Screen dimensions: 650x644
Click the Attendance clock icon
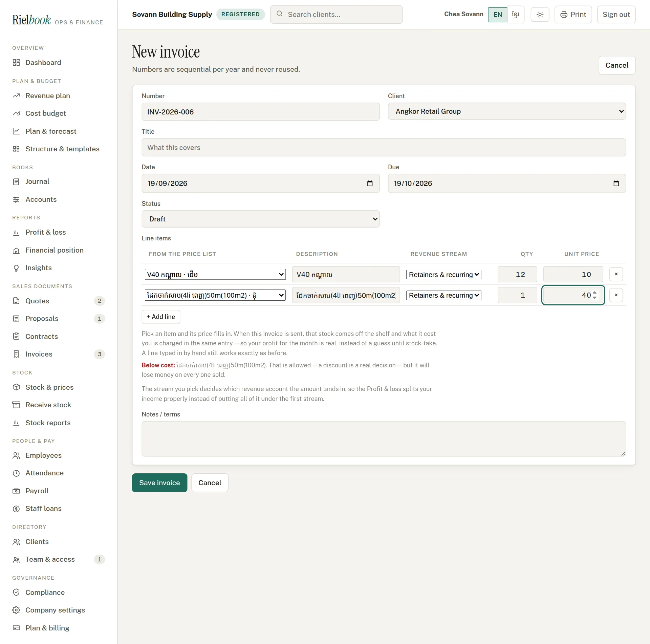[x=16, y=473]
